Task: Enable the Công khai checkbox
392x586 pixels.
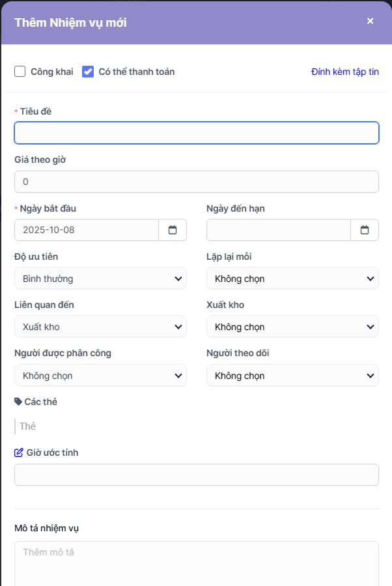Action: click(20, 72)
